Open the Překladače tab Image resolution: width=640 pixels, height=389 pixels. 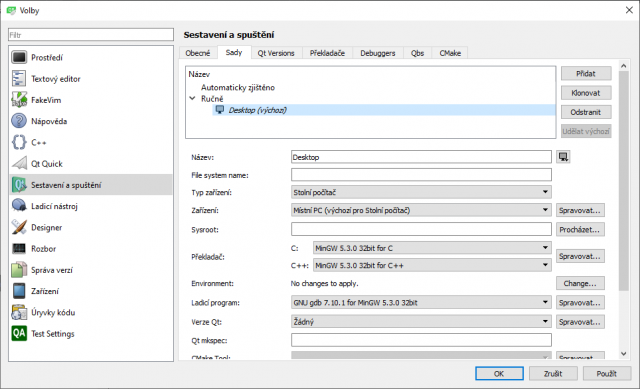[327, 53]
